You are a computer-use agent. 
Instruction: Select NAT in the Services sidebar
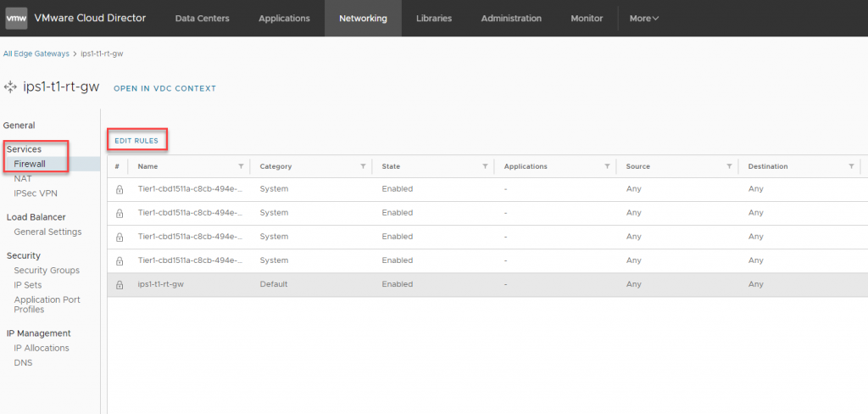click(x=23, y=178)
